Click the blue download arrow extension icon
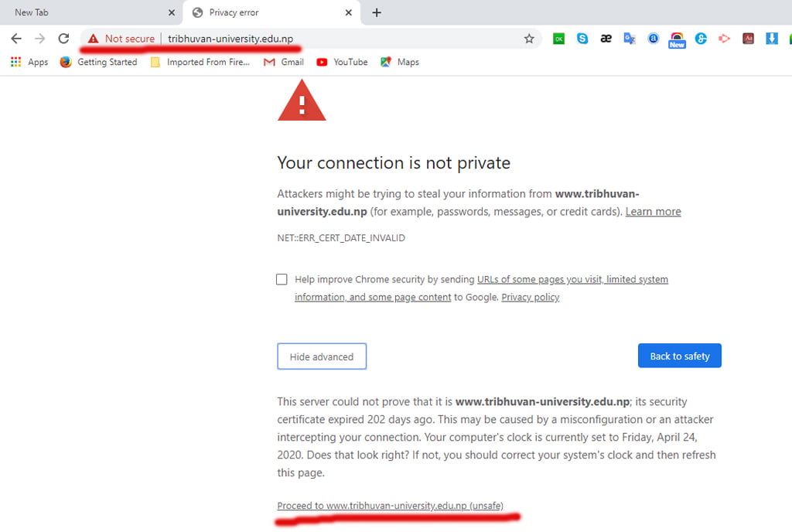This screenshot has width=792, height=532. [771, 39]
